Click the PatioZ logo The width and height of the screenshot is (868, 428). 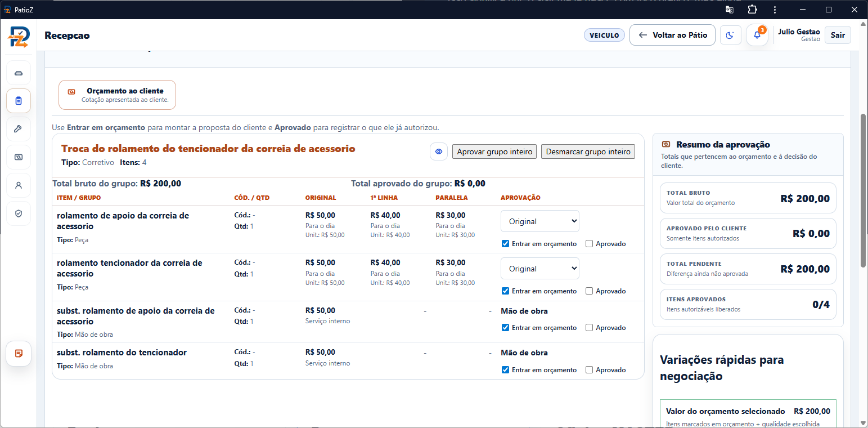point(18,36)
